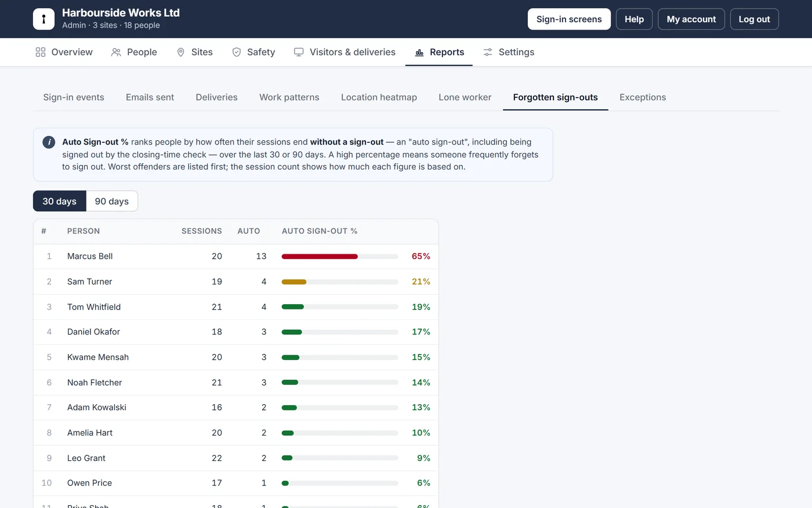812x508 pixels.
Task: Click the Safety shield icon
Action: point(237,52)
